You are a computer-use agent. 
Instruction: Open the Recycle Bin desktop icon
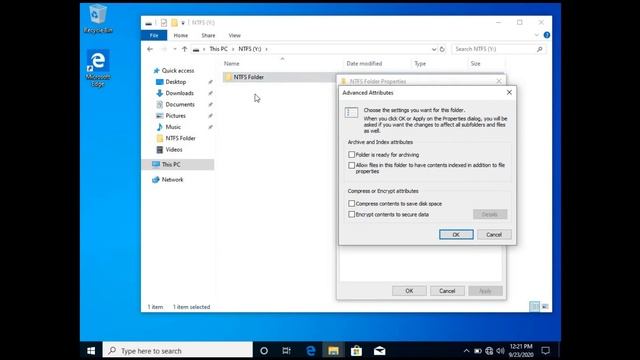click(x=98, y=18)
